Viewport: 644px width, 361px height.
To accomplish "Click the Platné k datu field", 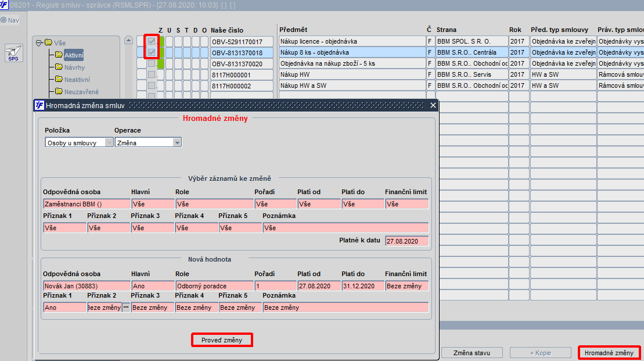I will point(406,241).
